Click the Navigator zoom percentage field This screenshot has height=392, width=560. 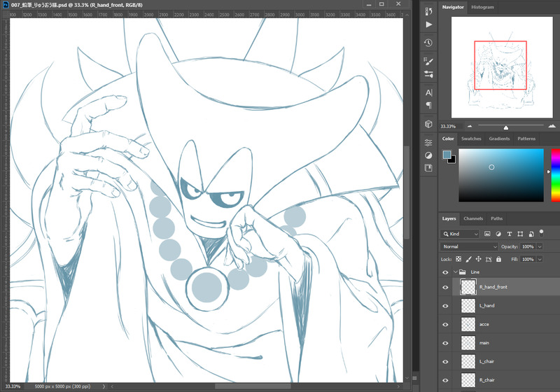click(448, 127)
